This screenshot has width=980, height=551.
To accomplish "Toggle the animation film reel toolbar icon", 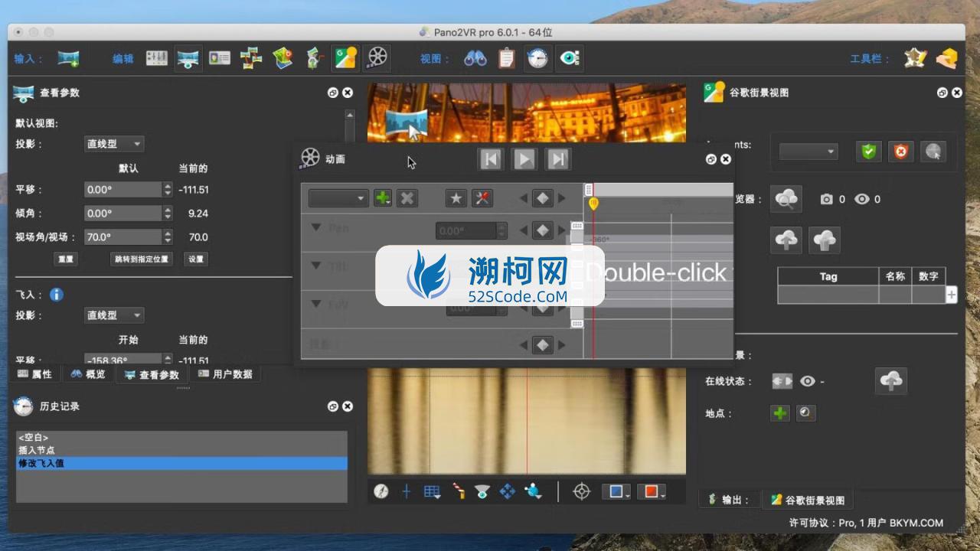I will click(x=377, y=57).
